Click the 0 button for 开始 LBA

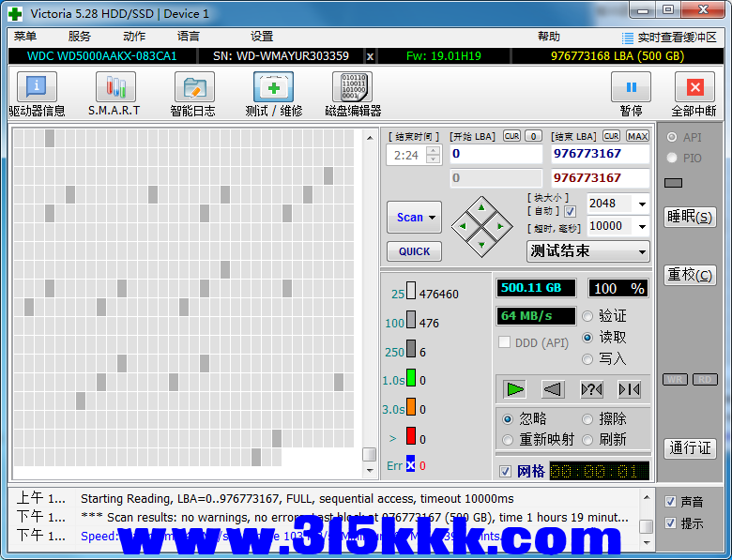pos(533,136)
